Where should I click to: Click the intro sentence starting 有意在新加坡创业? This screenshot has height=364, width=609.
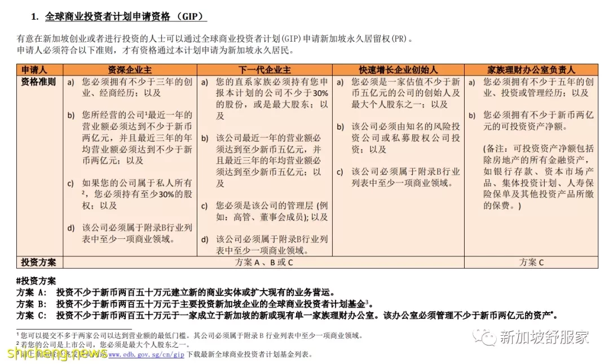[x=215, y=39]
